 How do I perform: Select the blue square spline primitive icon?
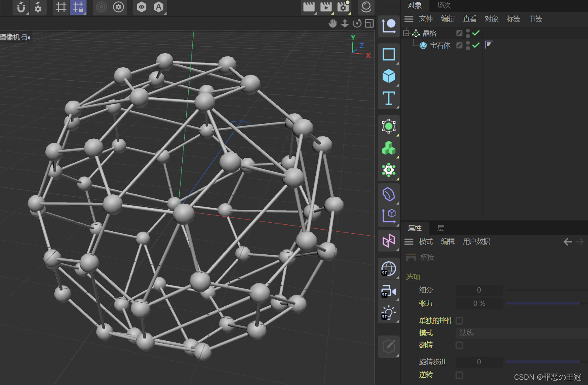(x=389, y=54)
